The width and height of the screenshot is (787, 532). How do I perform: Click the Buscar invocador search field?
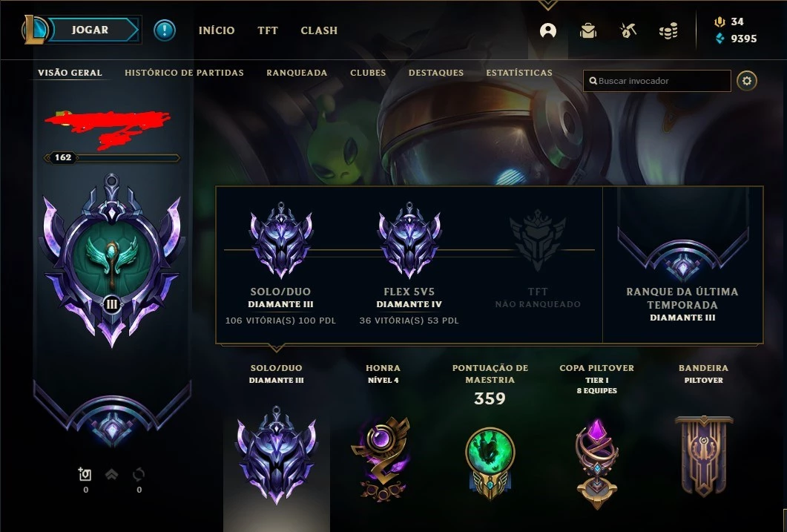point(656,81)
